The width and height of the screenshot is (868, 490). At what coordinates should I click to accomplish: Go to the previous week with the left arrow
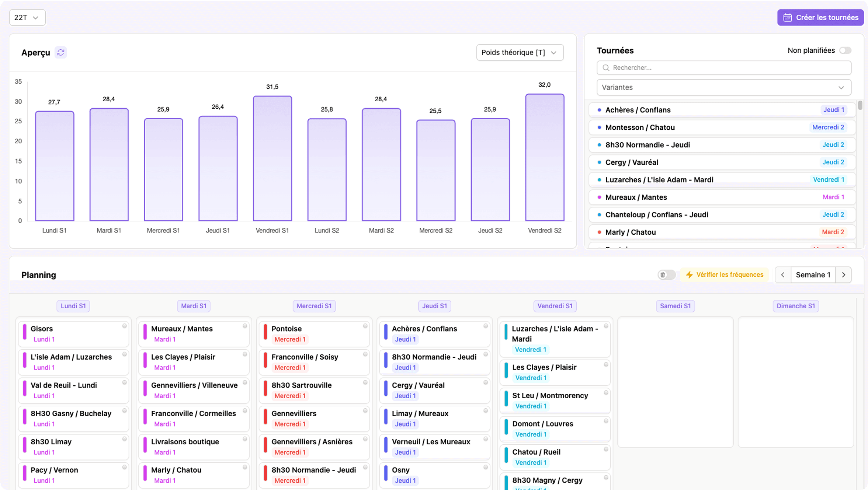coord(783,275)
